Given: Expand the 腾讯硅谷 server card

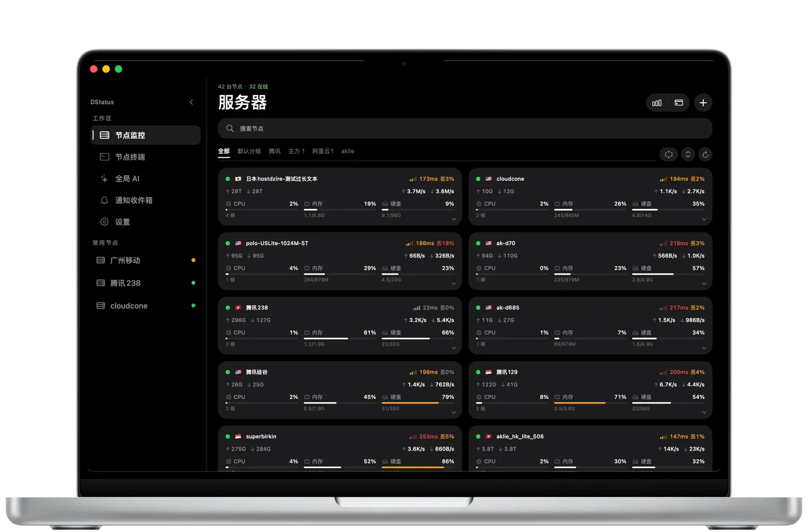Looking at the screenshot, I should (454, 412).
